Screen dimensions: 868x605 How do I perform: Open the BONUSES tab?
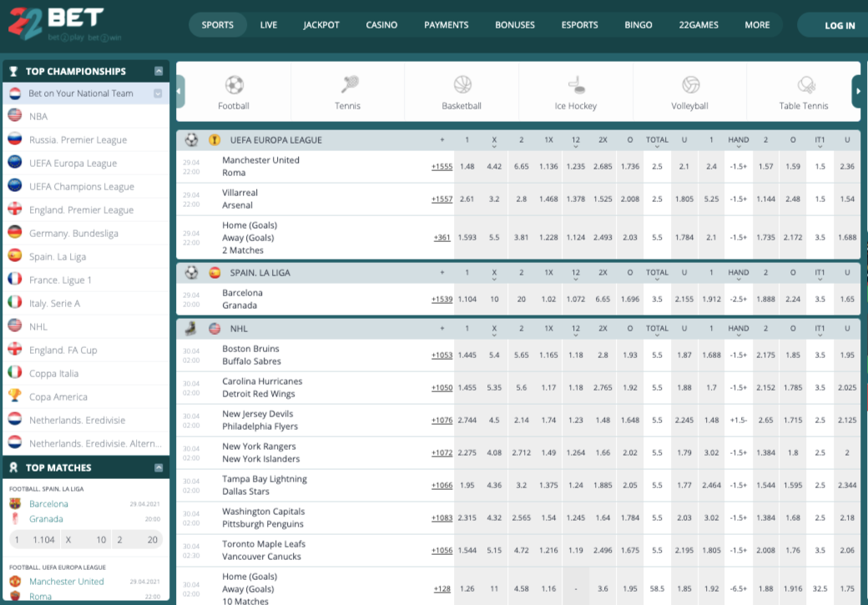tap(515, 25)
